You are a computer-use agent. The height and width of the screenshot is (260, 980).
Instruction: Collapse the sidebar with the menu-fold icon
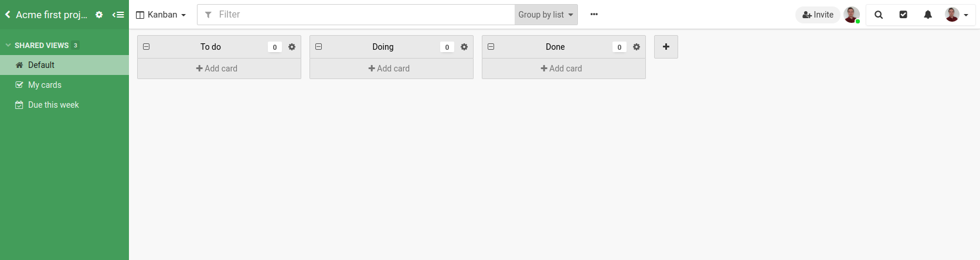pos(118,15)
